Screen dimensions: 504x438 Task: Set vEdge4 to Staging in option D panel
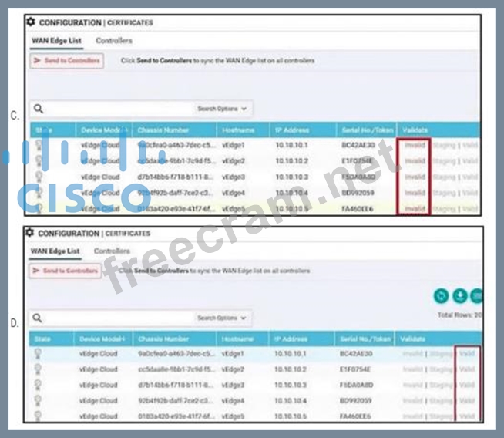[x=442, y=401]
